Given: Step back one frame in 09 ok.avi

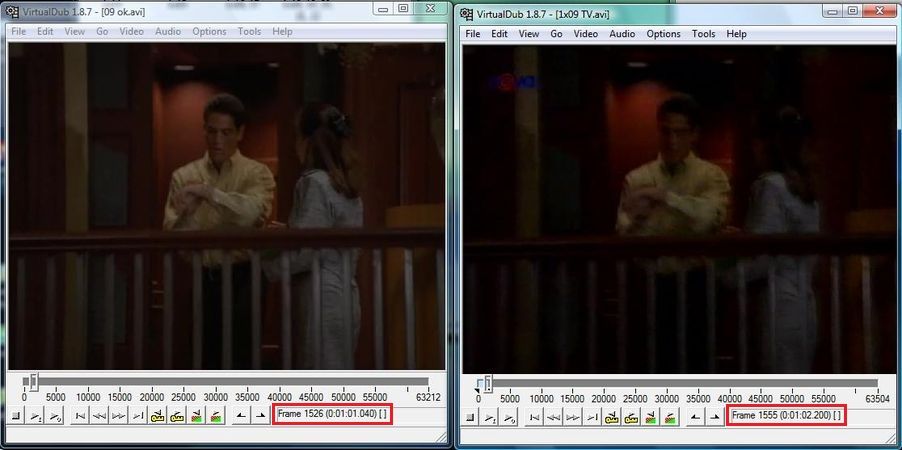Looking at the screenshot, I should 100,415.
